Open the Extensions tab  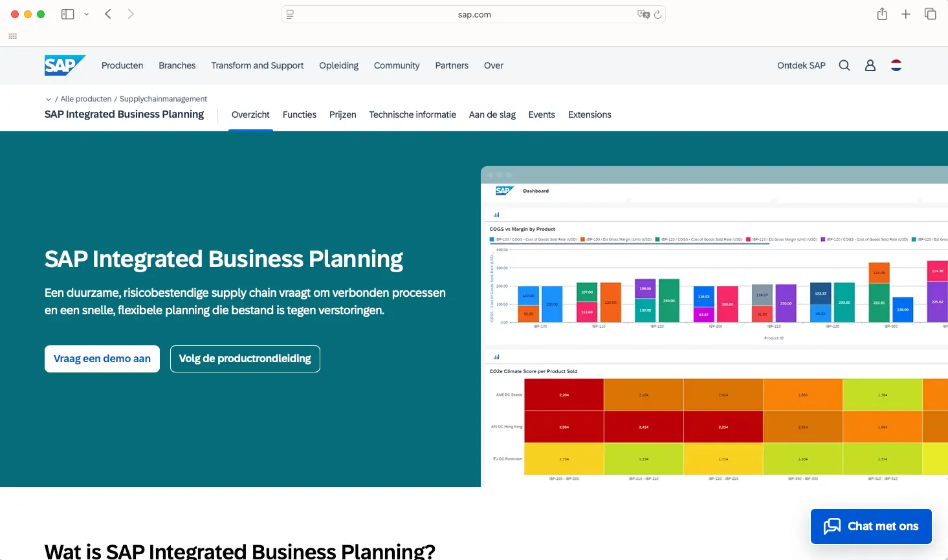click(x=590, y=114)
